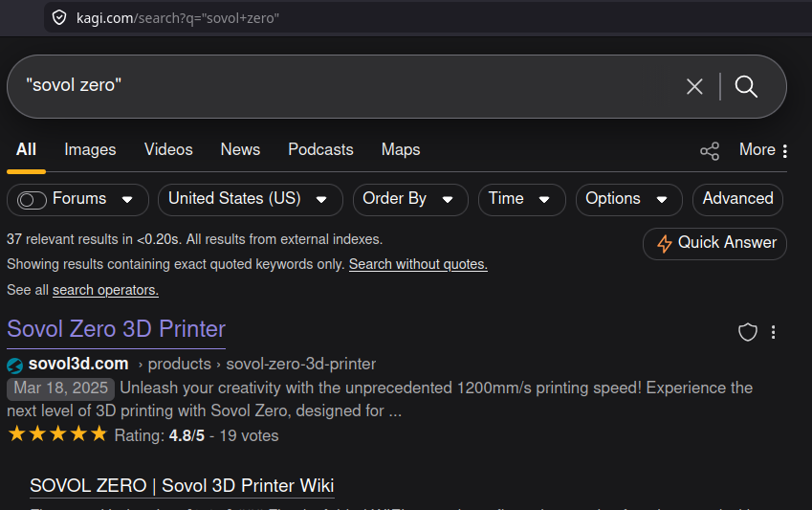The width and height of the screenshot is (812, 510).
Task: Open United States (US) region dropdown
Action: (251, 200)
